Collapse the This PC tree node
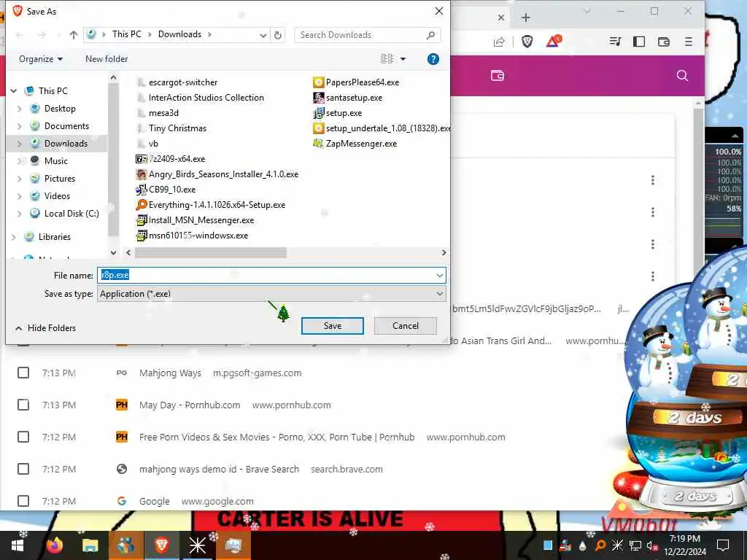Viewport: 747px width, 560px height. point(14,91)
